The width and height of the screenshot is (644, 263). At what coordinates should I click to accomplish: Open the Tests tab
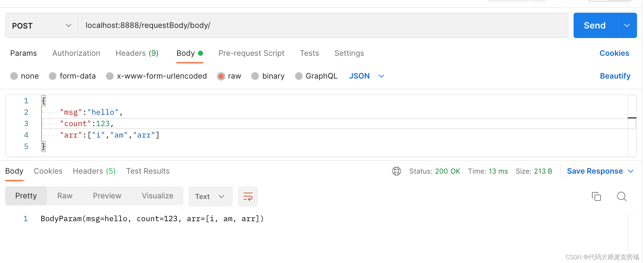click(x=309, y=53)
